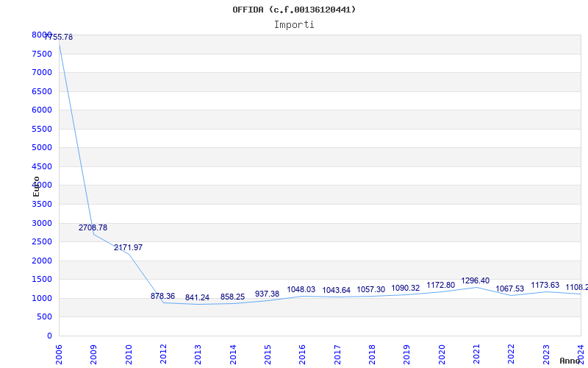Click the 3500 y-axis tick label

coord(42,205)
